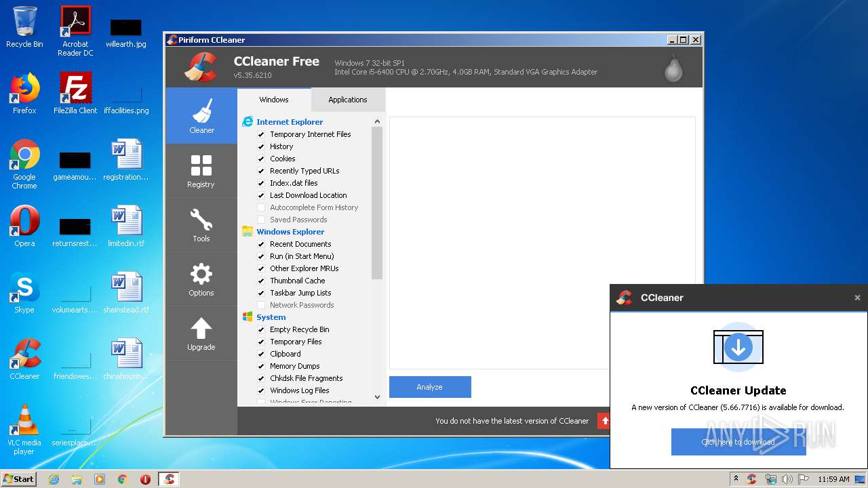Open CCleaner desktop shortcut
The width and height of the screenshot is (868, 488).
[x=24, y=359]
